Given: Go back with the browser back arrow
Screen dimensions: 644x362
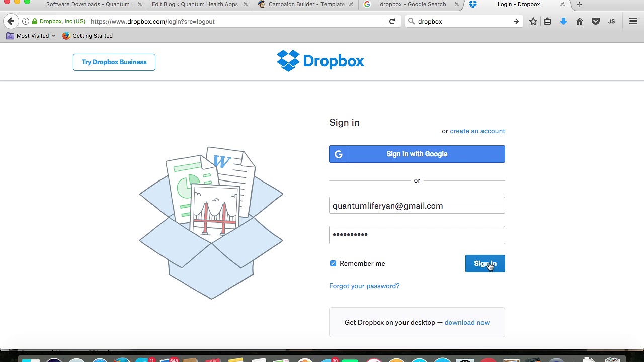Looking at the screenshot, I should (11, 21).
